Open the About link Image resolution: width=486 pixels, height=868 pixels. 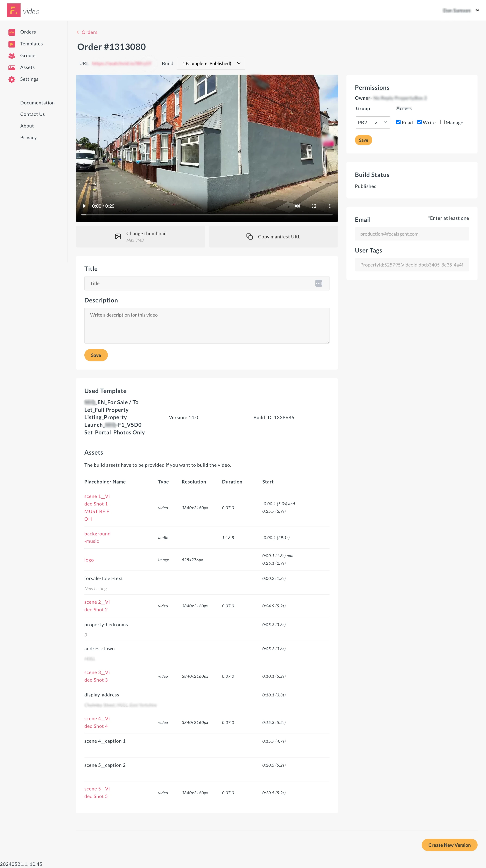(27, 126)
